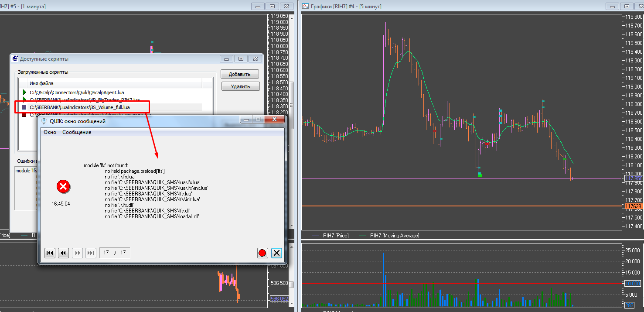Screen dimensions: 644x312
Task: Click the X icon beside the red circle
Action: coord(276,253)
